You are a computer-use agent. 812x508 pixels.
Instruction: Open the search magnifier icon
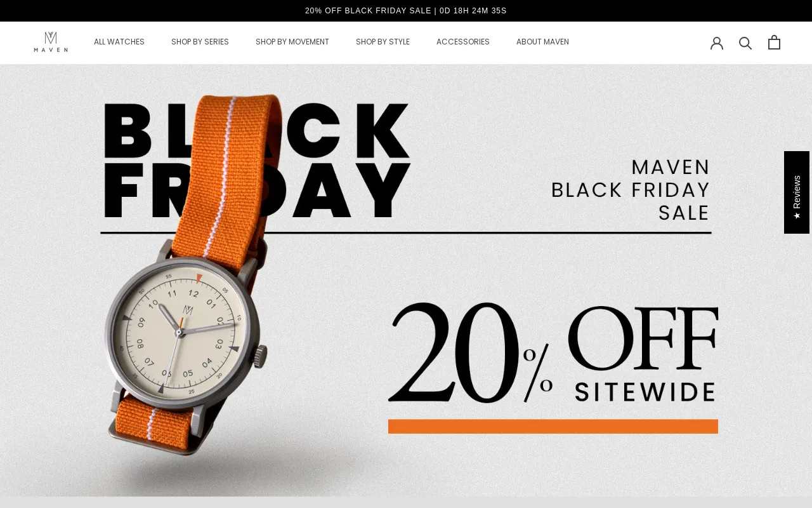click(745, 43)
